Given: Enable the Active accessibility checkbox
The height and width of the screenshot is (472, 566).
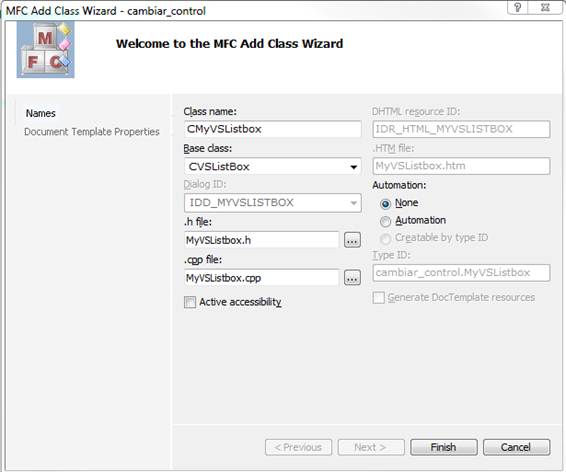Looking at the screenshot, I should coord(190,302).
